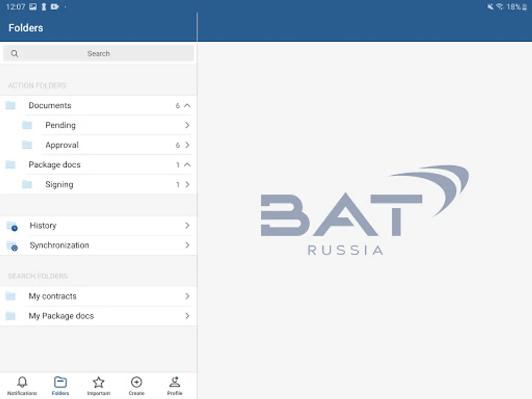Tap the Create plus icon
This screenshot has height=399, width=532.
click(x=137, y=382)
